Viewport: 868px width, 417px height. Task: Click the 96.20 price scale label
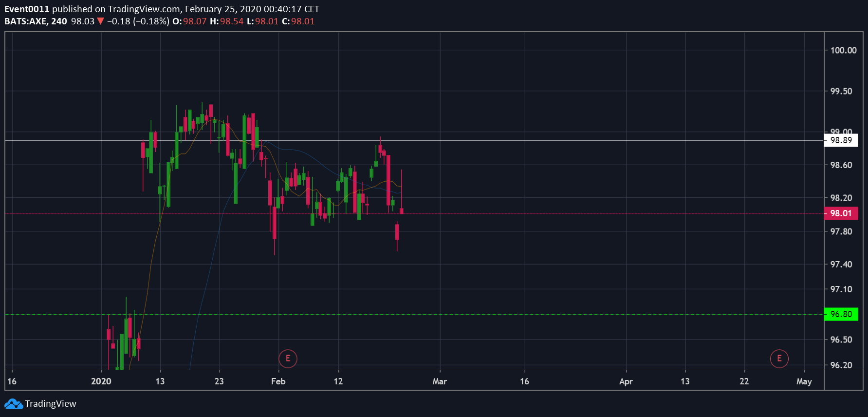pos(841,365)
